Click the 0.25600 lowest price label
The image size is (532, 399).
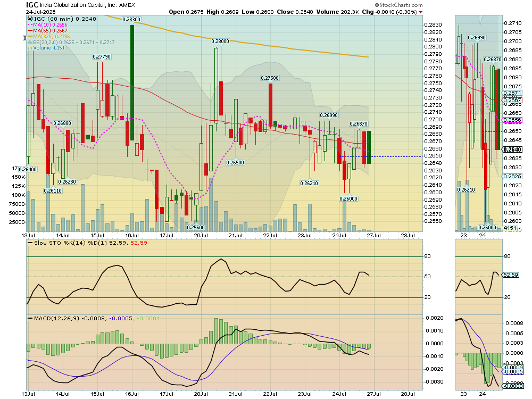click(x=196, y=227)
